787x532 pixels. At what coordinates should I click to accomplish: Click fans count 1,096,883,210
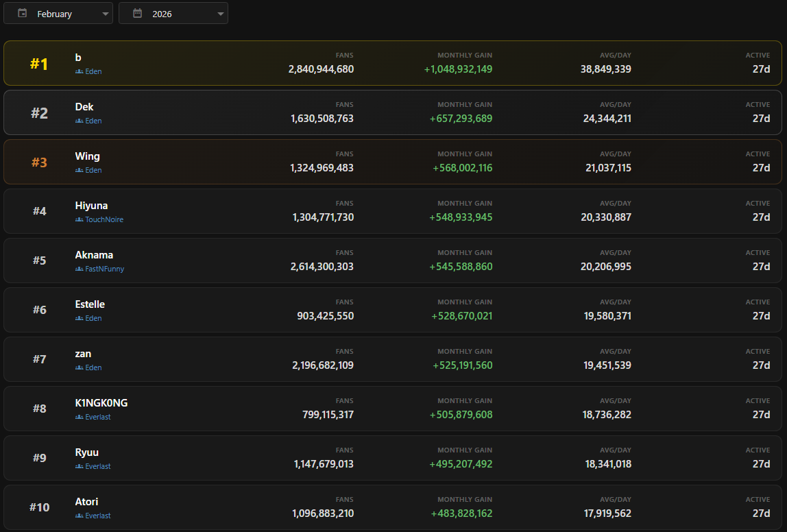(323, 514)
